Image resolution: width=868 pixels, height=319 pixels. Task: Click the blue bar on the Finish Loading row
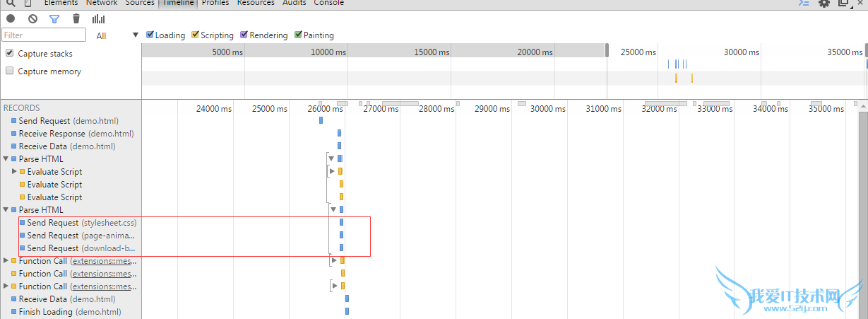click(347, 311)
